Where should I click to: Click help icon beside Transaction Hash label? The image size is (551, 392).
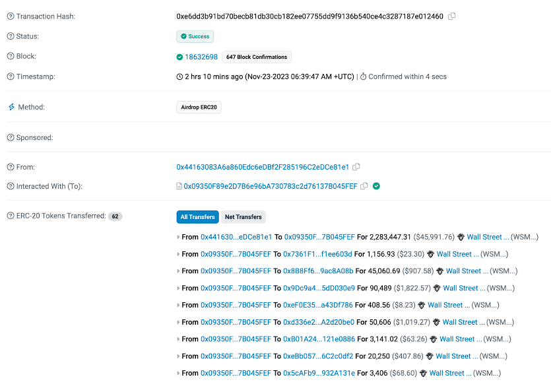click(x=11, y=16)
